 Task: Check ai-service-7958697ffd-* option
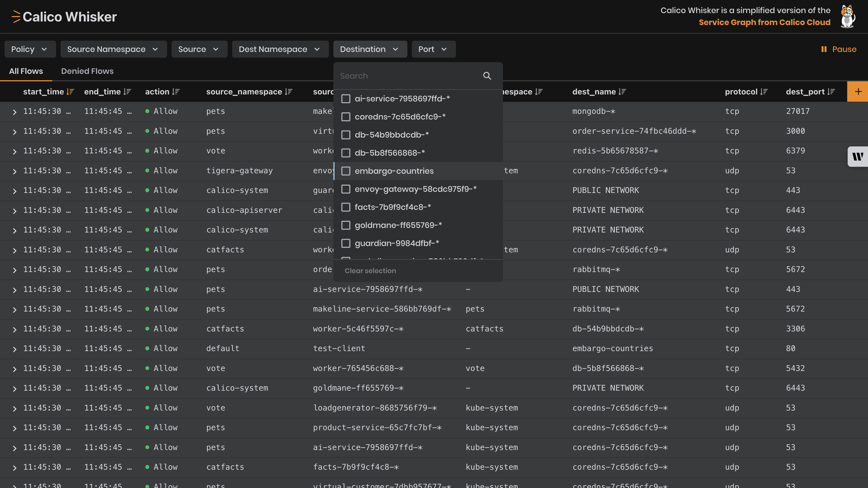[346, 99]
